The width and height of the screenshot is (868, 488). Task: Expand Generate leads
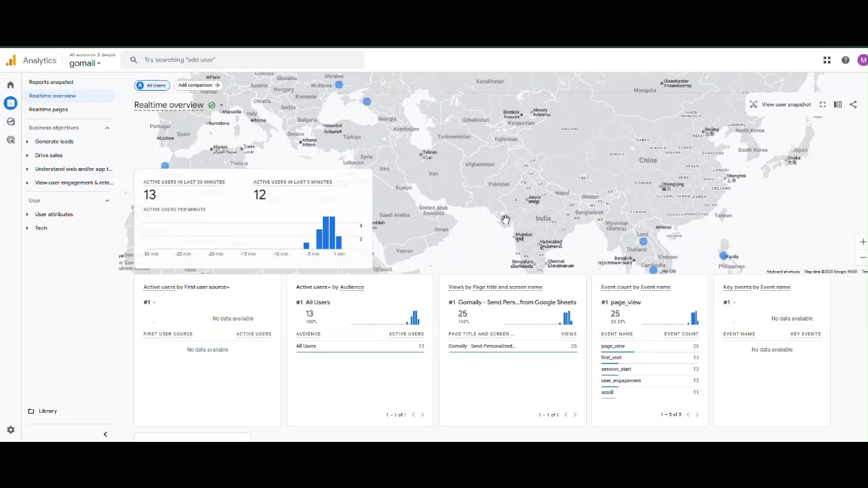point(27,142)
